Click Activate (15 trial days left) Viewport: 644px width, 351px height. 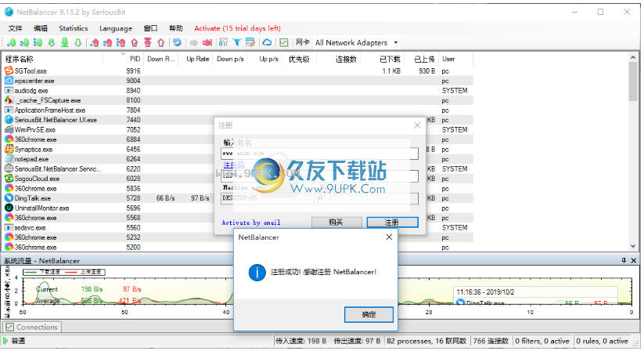pos(237,28)
